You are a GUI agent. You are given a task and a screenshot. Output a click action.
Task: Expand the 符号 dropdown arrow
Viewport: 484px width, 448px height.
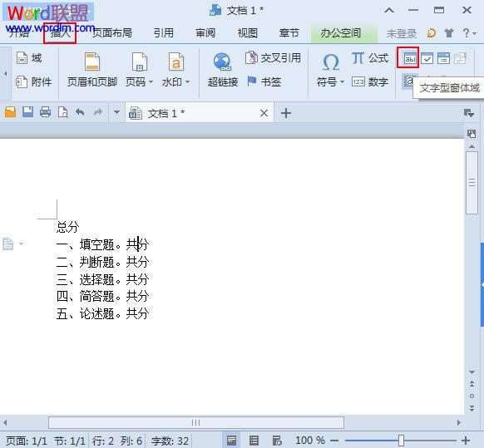pyautogui.click(x=342, y=82)
